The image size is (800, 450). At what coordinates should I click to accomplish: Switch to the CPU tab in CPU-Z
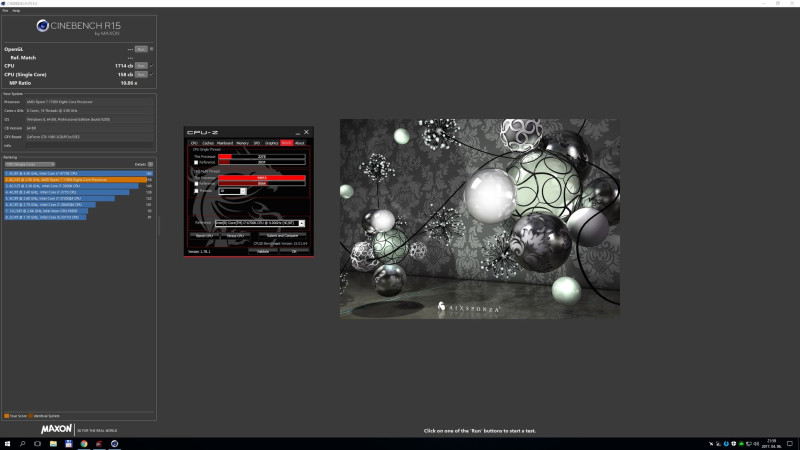pos(194,143)
